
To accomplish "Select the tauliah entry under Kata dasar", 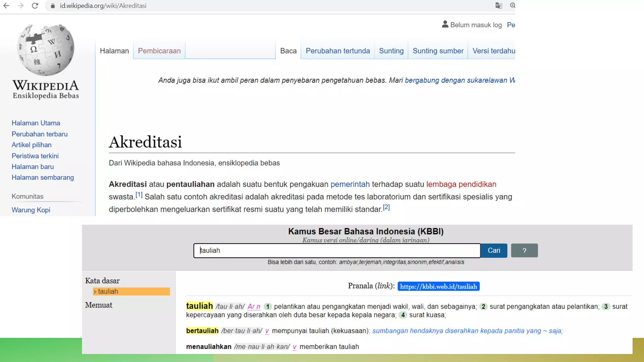I will (108, 292).
